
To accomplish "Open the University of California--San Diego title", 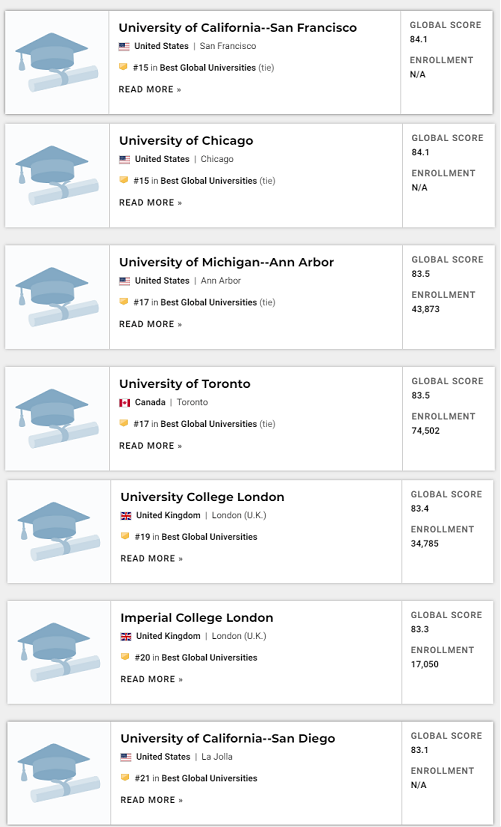I will pos(227,738).
